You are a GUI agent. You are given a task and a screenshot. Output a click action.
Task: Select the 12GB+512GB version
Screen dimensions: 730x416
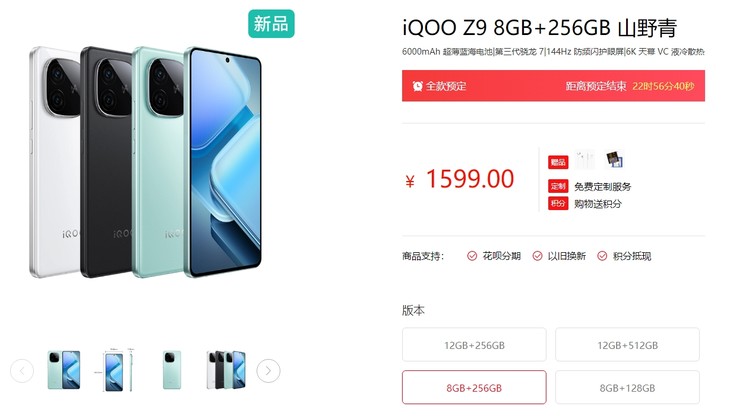coord(627,345)
